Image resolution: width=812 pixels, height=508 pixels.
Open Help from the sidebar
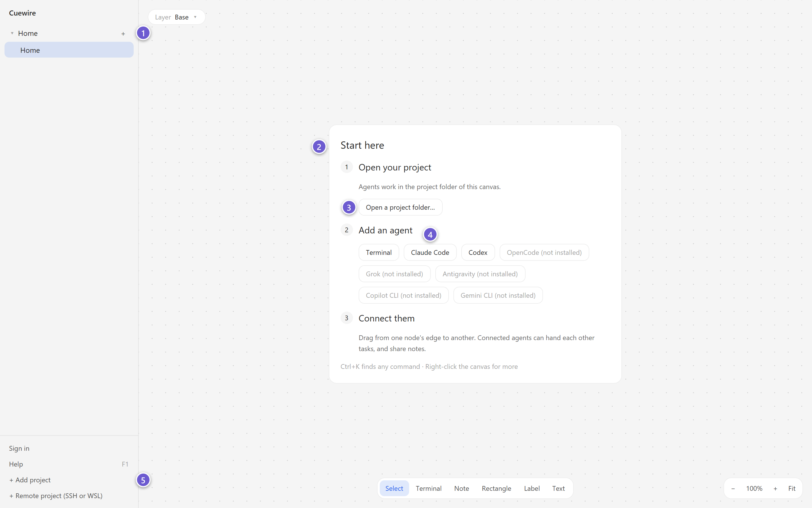[x=69, y=464]
